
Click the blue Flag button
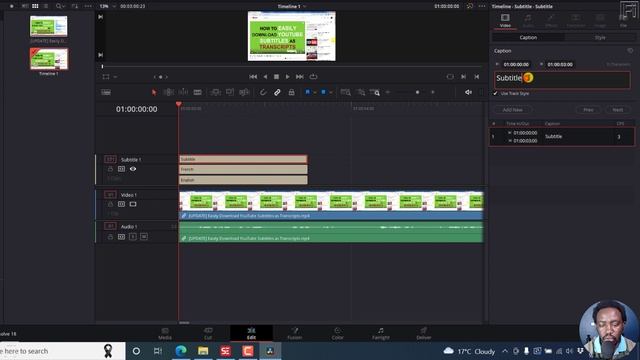307,92
